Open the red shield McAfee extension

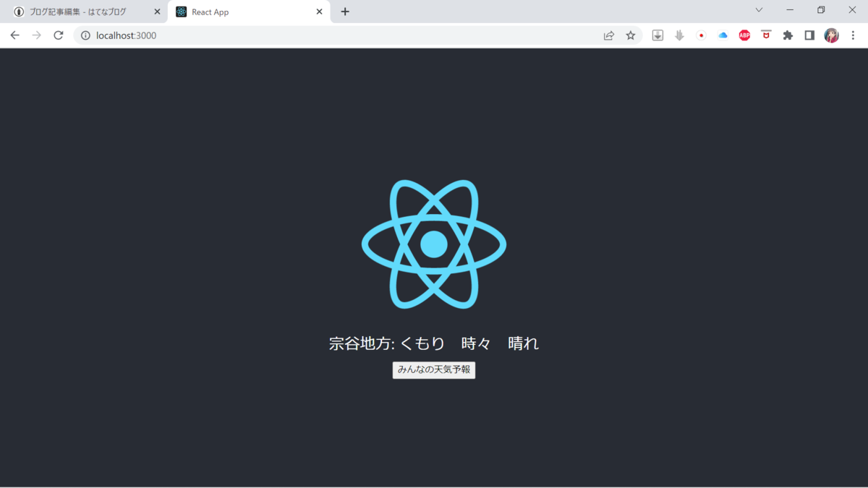pos(766,35)
